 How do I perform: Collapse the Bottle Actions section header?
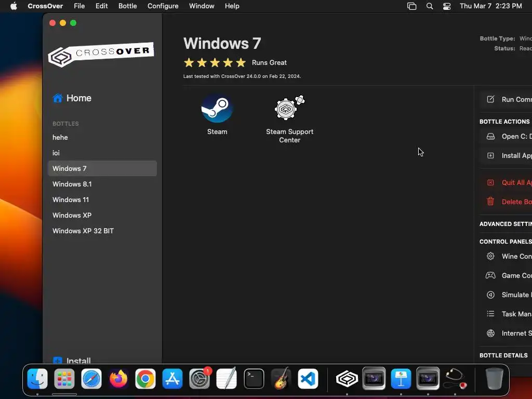(x=504, y=122)
